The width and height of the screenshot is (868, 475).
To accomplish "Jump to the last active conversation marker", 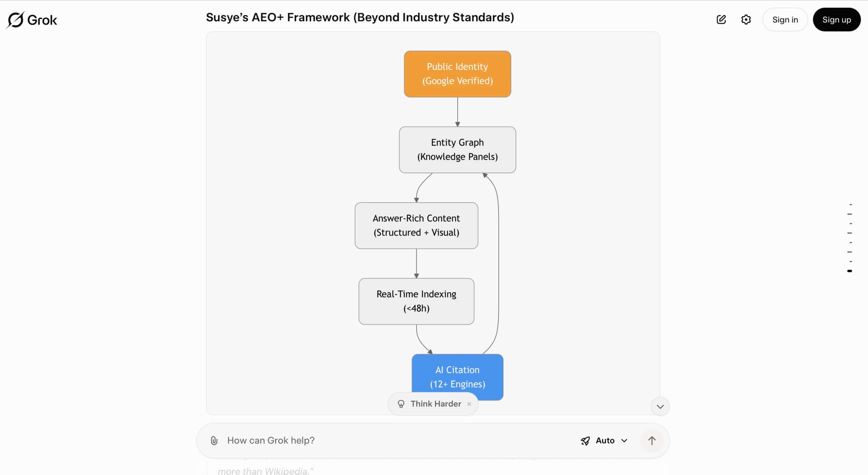I will (x=850, y=271).
